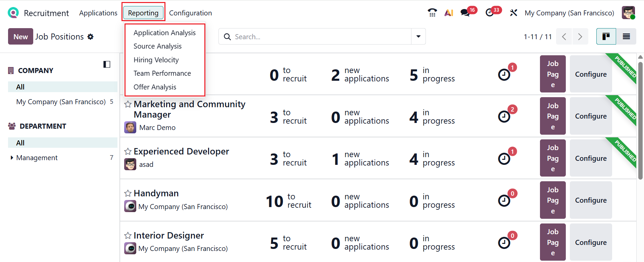Click the Job Positions gear icon

(91, 37)
